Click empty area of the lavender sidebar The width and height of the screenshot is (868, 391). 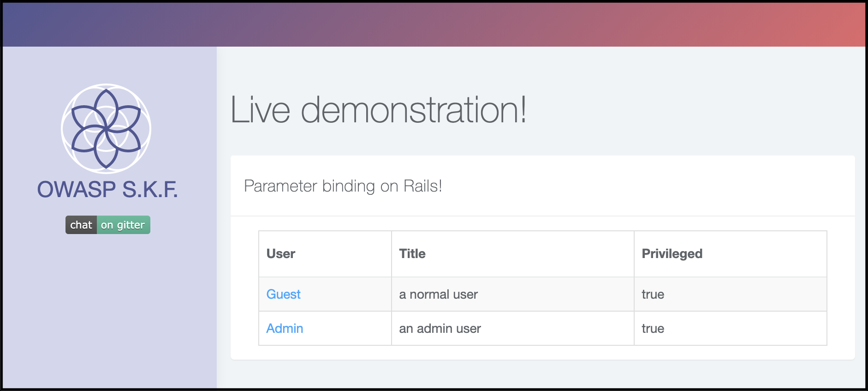click(x=109, y=314)
